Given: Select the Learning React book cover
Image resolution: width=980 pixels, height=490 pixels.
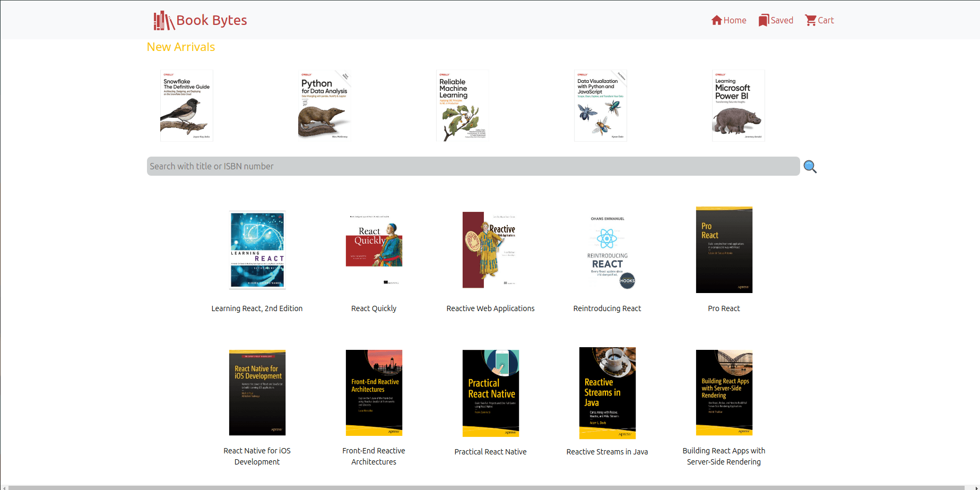Looking at the screenshot, I should point(257,250).
